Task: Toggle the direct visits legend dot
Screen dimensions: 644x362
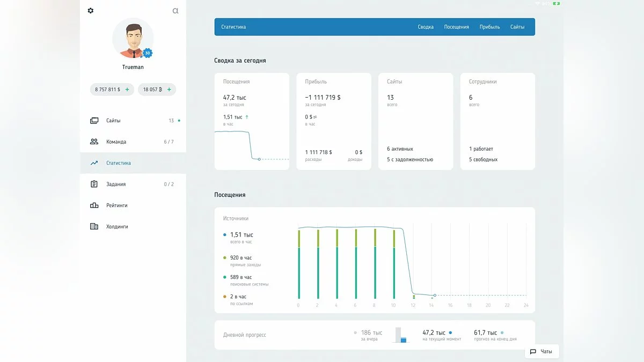Action: [225, 258]
